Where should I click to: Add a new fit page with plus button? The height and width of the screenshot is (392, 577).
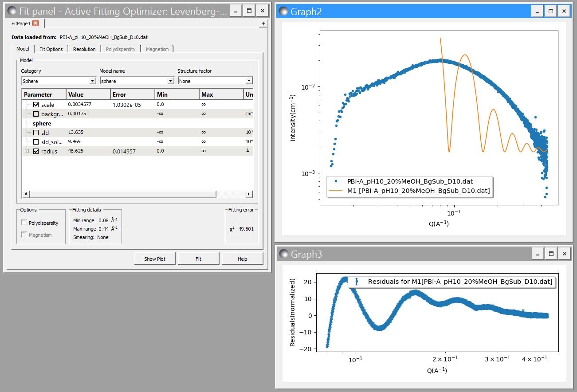click(263, 24)
